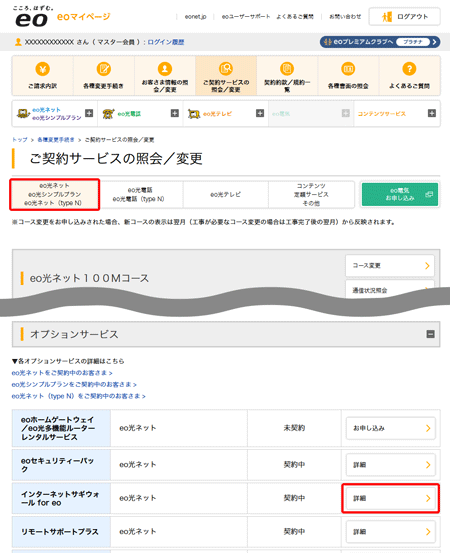Expand the コンテンツサービス menu plus
Image resolution: width=450 pixels, height=553 pixels.
pyautogui.click(x=432, y=113)
